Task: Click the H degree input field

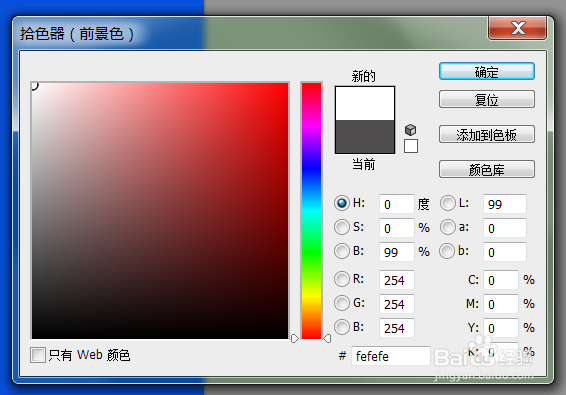Action: 396,204
